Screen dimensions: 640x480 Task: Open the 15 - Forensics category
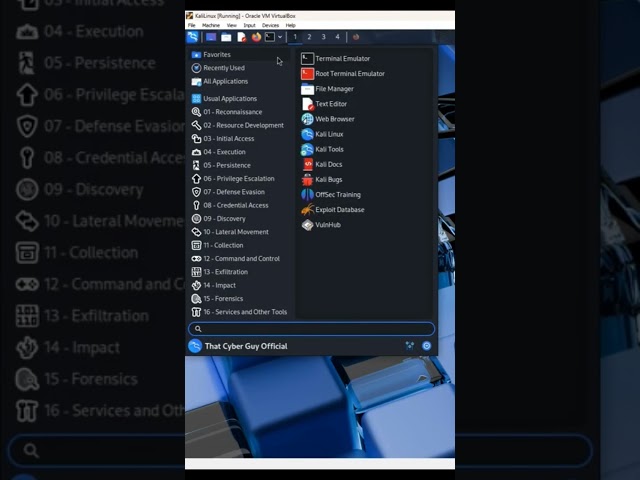click(240, 299)
